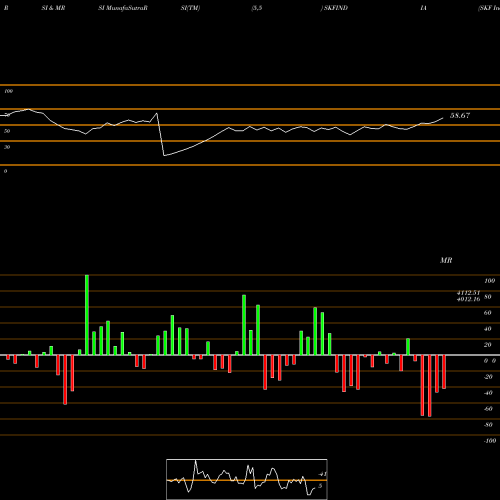Click the MR panel title label
This screenshot has width=500, height=500.
[x=446, y=260]
